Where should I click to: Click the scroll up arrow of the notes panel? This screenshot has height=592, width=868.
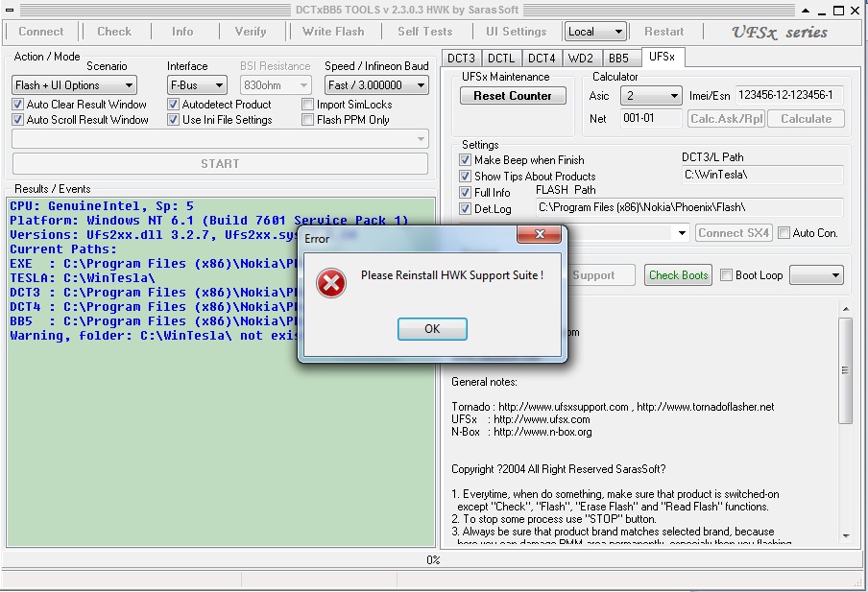[x=845, y=309]
